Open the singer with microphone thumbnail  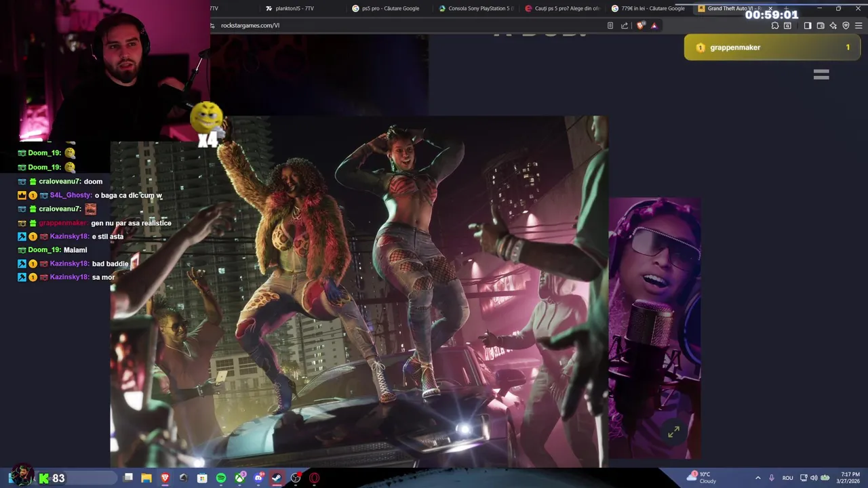[x=654, y=329]
